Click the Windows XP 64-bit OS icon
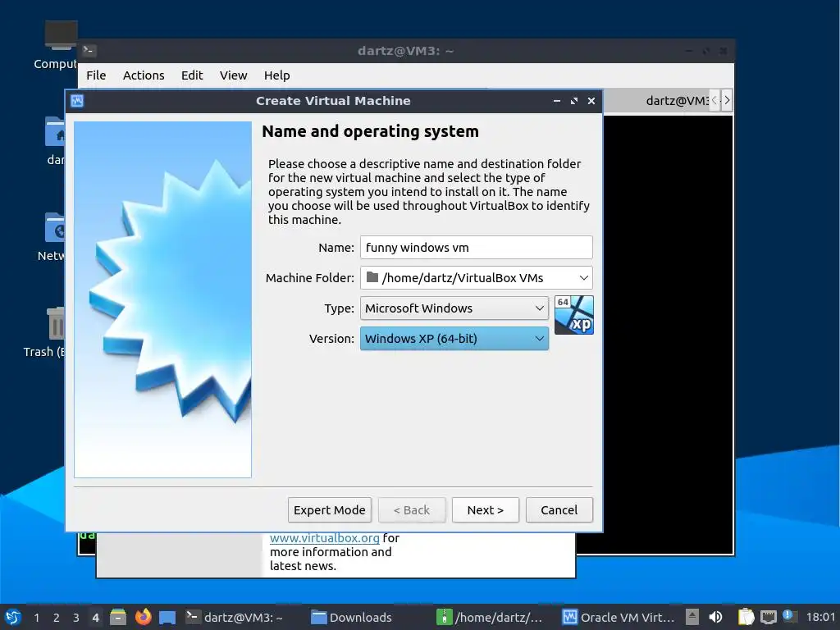The height and width of the screenshot is (630, 840). pyautogui.click(x=573, y=315)
